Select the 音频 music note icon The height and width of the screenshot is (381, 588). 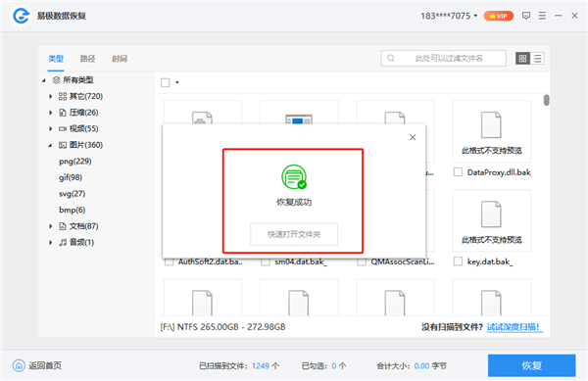[63, 242]
